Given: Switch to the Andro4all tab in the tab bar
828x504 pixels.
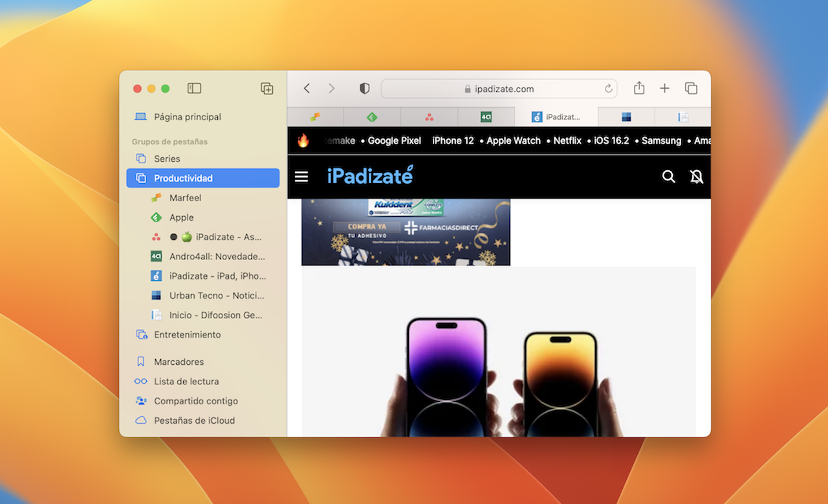Looking at the screenshot, I should click(x=486, y=117).
